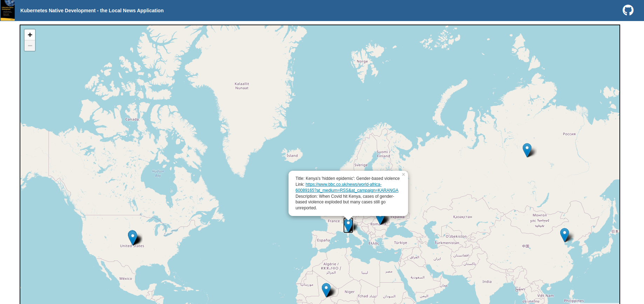This screenshot has height=304, width=644.
Task: Click the popup description text
Action: tap(345, 202)
